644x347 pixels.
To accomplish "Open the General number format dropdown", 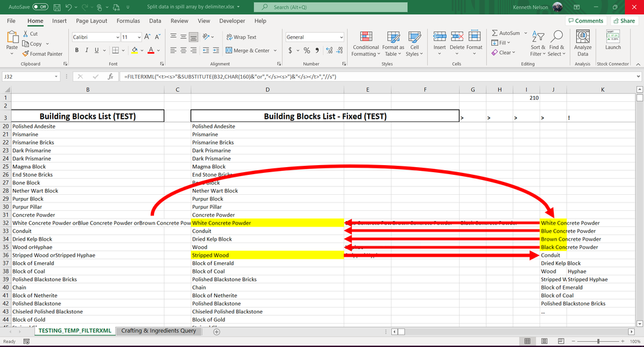I will point(341,37).
